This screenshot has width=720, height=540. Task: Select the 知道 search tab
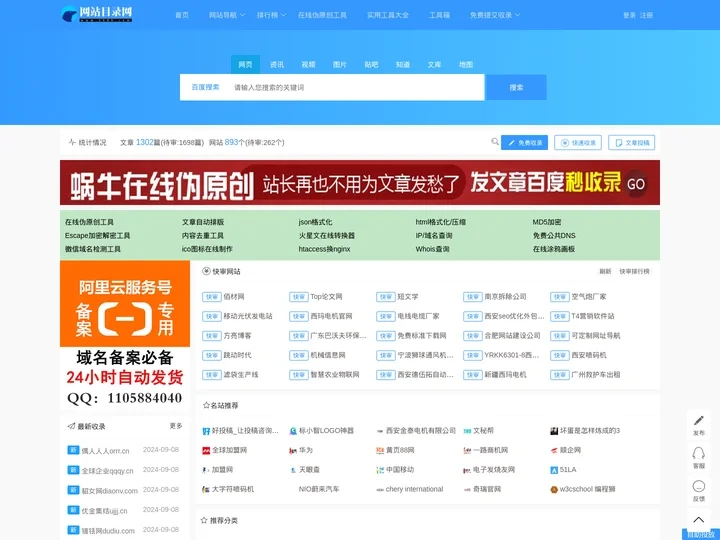coord(403,64)
